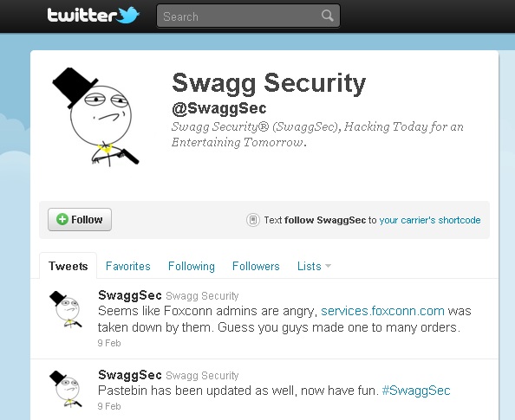Open the large Swagg Security profile picture
Viewport: 515px width, 420px height.
[x=96, y=117]
